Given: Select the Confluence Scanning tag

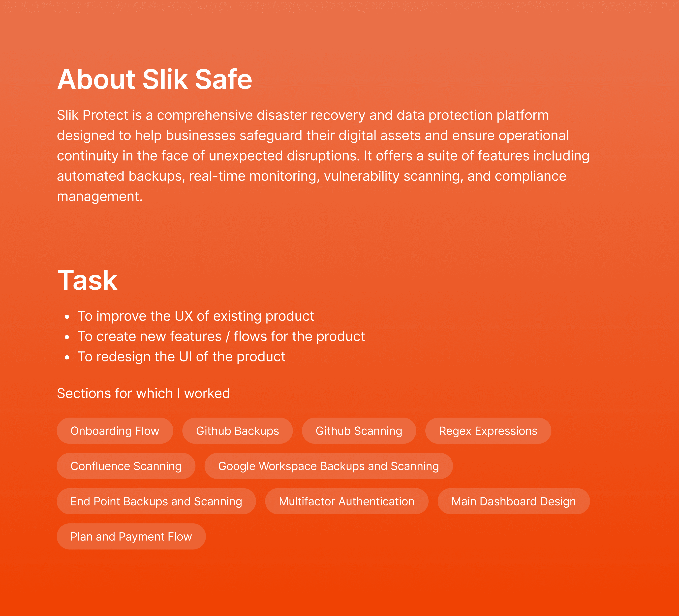Looking at the screenshot, I should pyautogui.click(x=126, y=466).
